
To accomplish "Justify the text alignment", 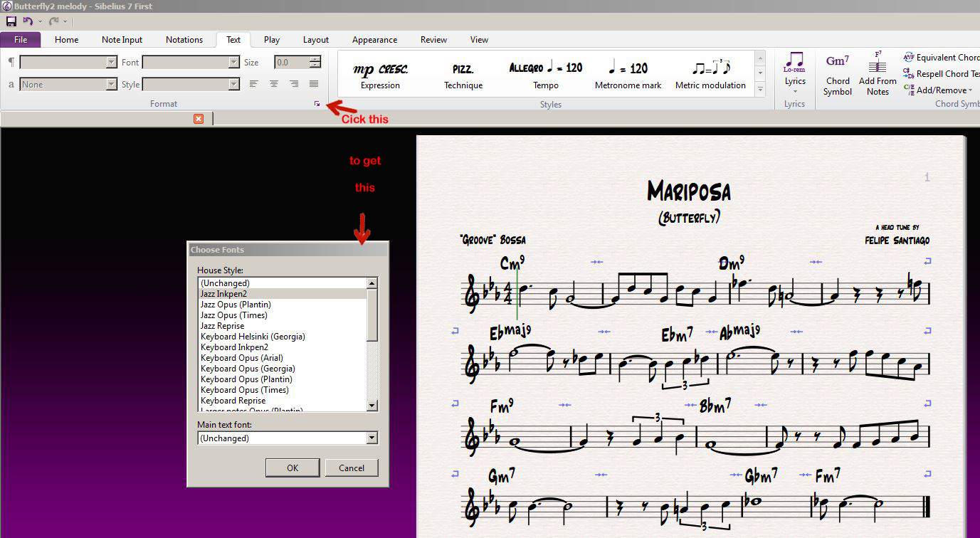I will (x=314, y=85).
